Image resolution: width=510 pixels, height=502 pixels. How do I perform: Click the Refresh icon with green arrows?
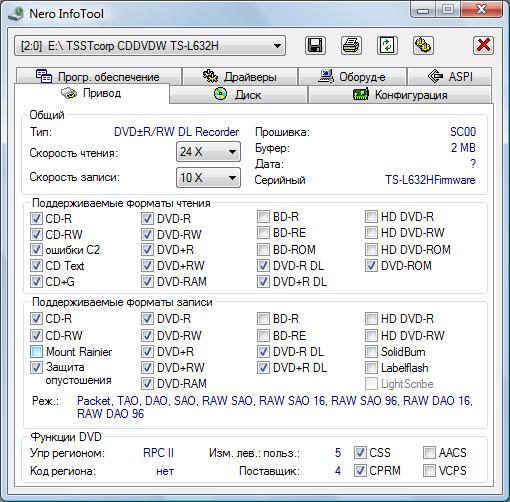tap(387, 45)
